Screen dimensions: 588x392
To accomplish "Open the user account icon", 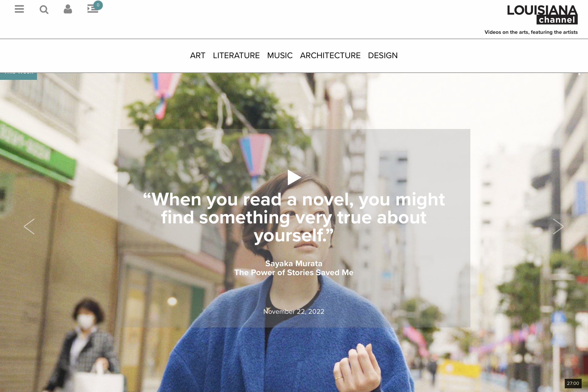I will coord(68,9).
